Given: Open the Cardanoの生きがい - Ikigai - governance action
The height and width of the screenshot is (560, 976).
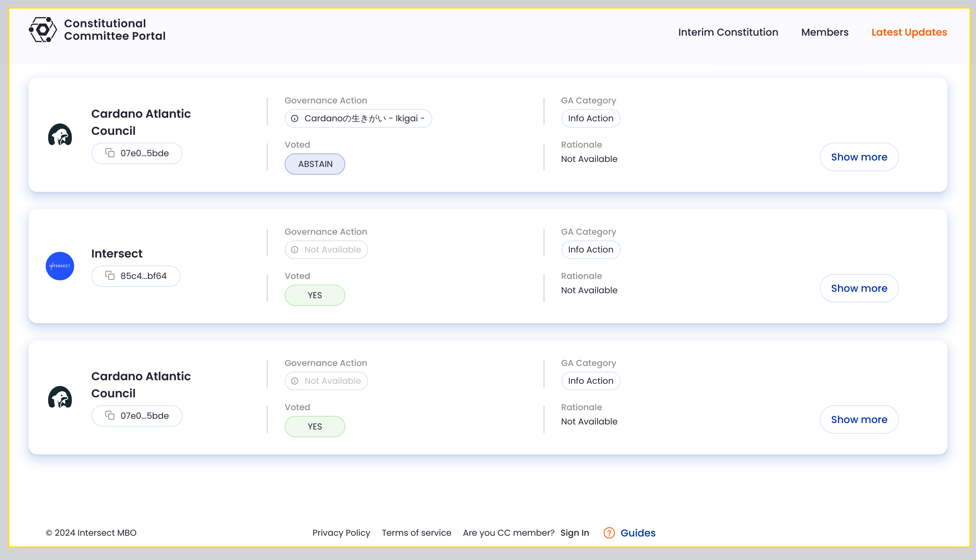Looking at the screenshot, I should (358, 118).
